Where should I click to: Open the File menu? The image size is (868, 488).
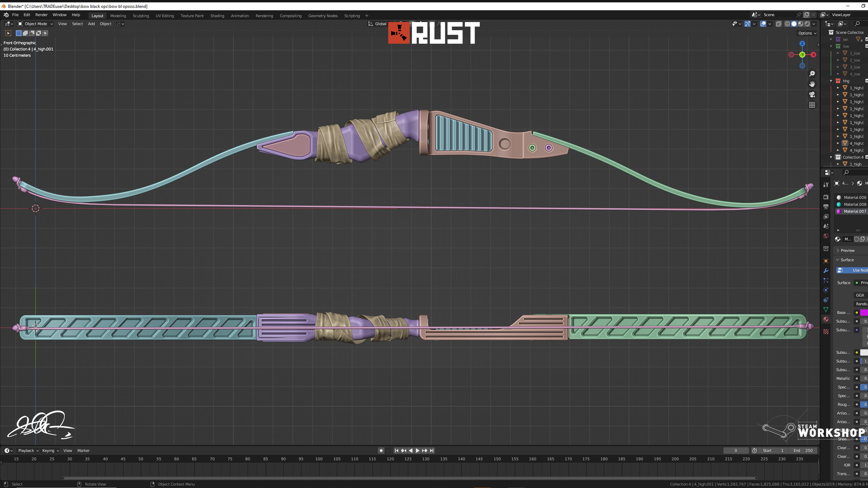tap(15, 15)
